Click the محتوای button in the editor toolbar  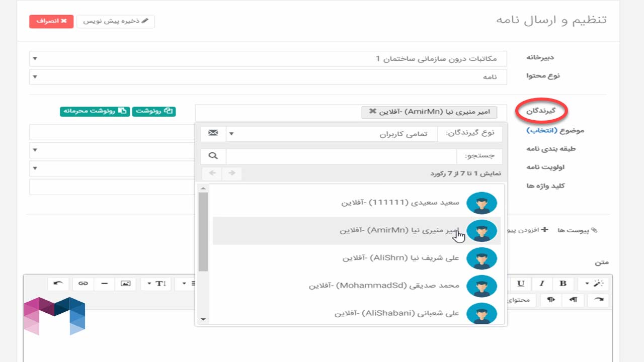(x=521, y=300)
